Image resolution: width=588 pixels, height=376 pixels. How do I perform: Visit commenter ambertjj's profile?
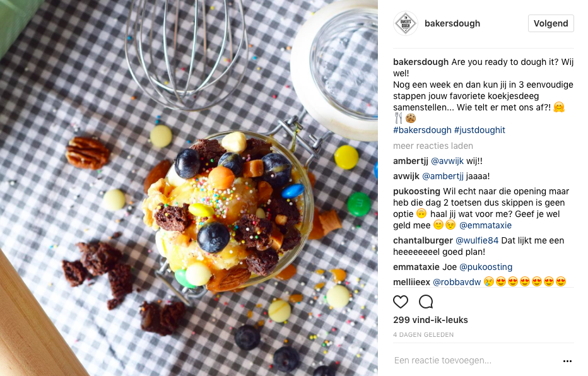tap(411, 162)
